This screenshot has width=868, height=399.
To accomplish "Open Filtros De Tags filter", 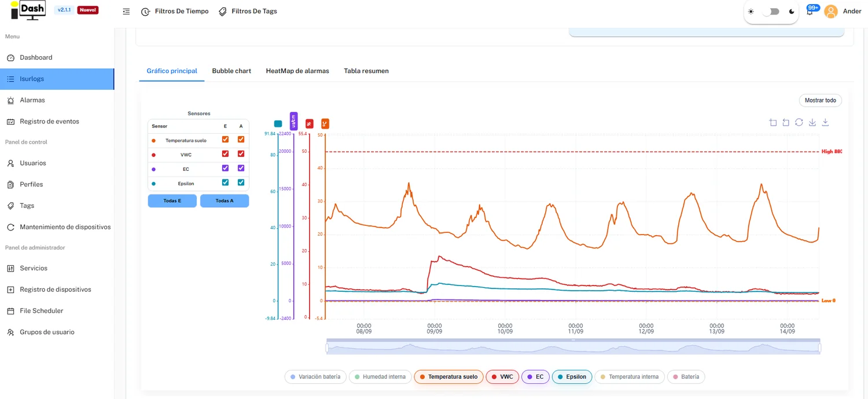I will (248, 12).
